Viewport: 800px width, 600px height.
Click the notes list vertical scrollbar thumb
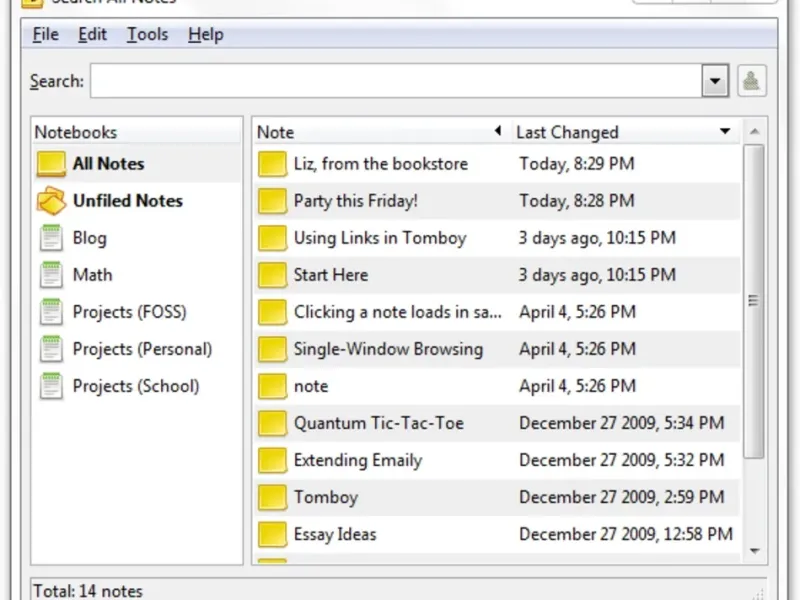coord(754,301)
